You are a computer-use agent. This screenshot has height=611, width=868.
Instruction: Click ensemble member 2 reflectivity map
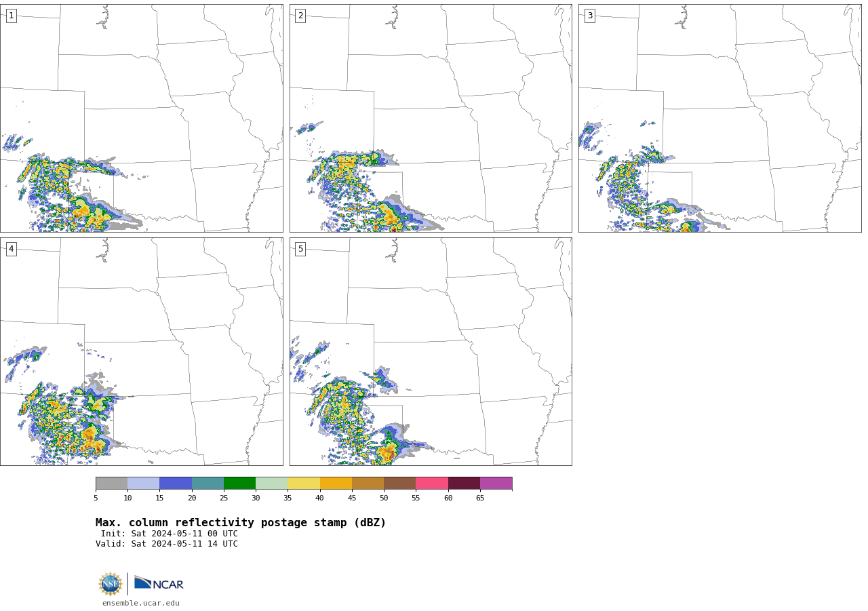click(x=431, y=118)
